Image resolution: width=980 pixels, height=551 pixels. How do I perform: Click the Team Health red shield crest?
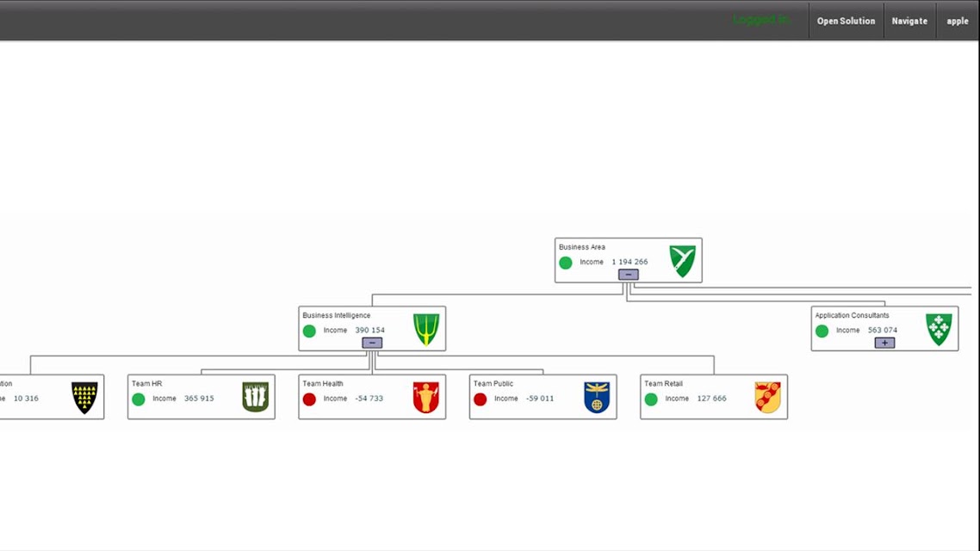click(426, 397)
